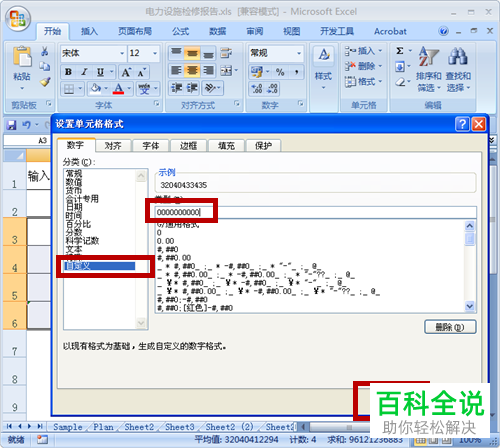Screen dimensions: 500x448
Task: Click the 删除(D) button in the dialog
Action: 450,327
